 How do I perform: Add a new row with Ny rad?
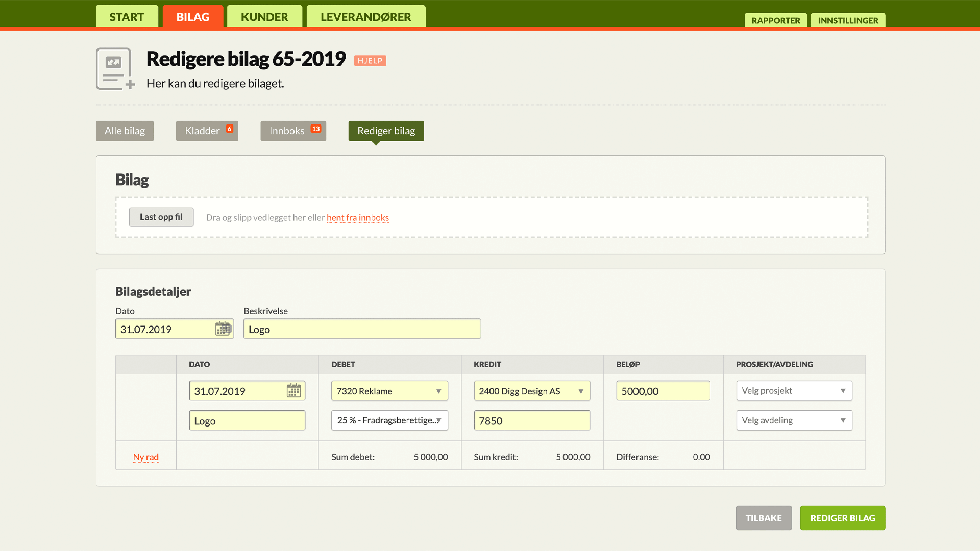click(x=146, y=457)
